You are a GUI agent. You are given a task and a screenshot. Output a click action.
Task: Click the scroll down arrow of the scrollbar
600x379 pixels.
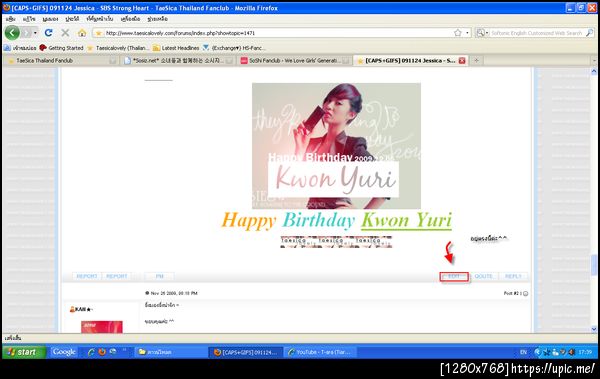click(594, 329)
